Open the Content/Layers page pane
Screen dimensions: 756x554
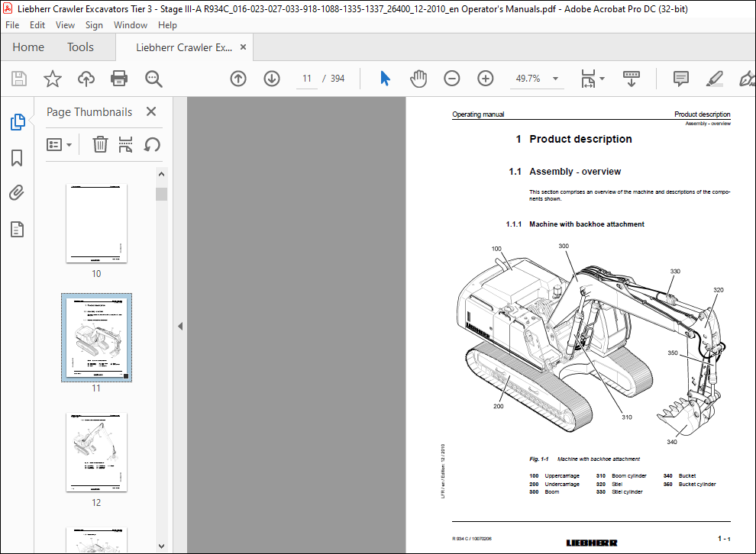17,230
